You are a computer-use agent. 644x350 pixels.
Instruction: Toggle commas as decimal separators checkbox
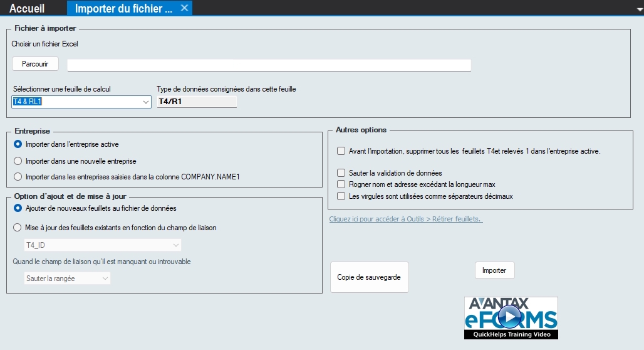pyautogui.click(x=341, y=196)
